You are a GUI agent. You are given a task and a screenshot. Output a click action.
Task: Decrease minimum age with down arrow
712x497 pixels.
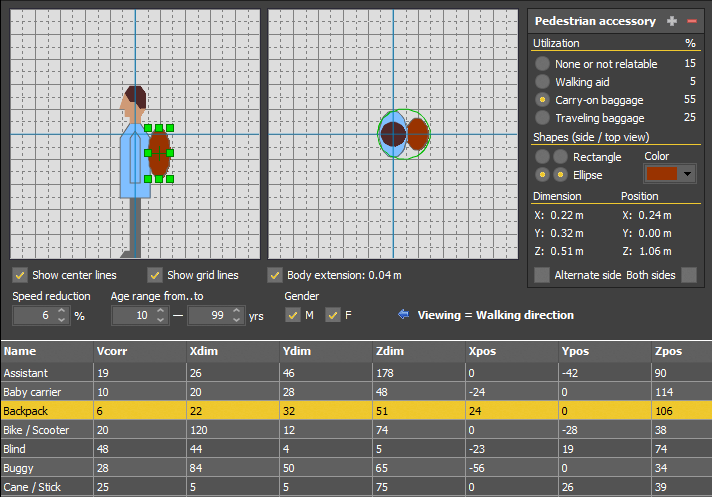[161, 320]
